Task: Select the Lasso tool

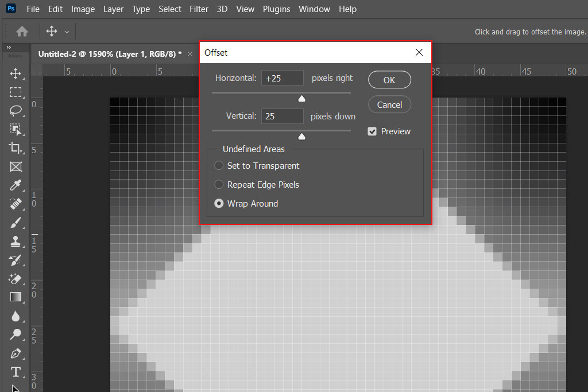Action: (x=16, y=111)
